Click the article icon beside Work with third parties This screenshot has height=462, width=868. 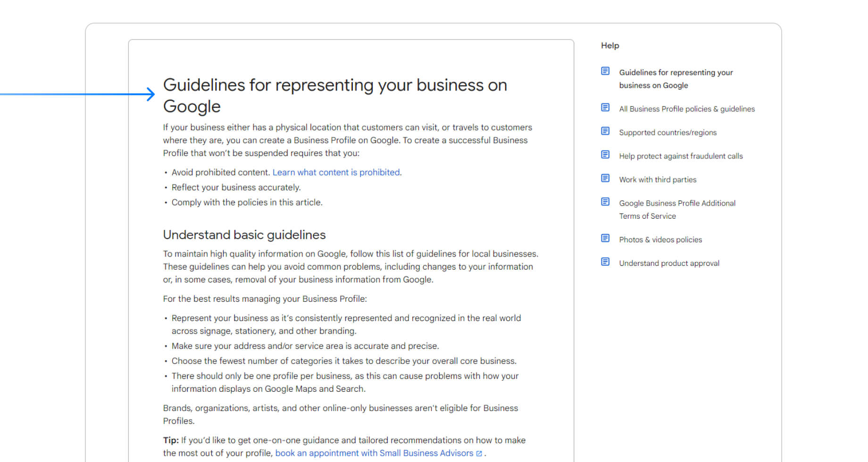coord(605,178)
